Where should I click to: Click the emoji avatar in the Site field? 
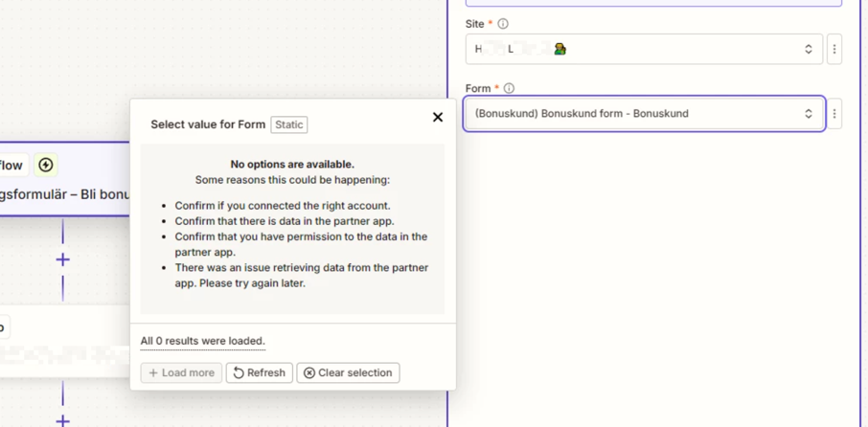point(560,49)
